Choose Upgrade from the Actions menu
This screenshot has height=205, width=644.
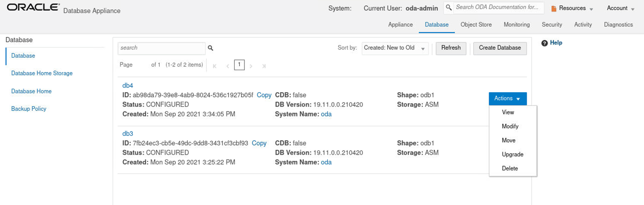pyautogui.click(x=512, y=155)
